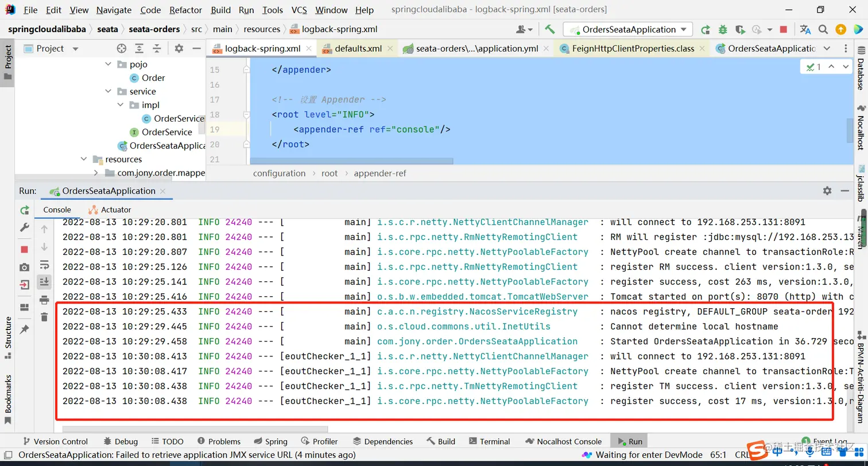
Task: Open the Translate icon in the toolbar
Action: click(805, 29)
